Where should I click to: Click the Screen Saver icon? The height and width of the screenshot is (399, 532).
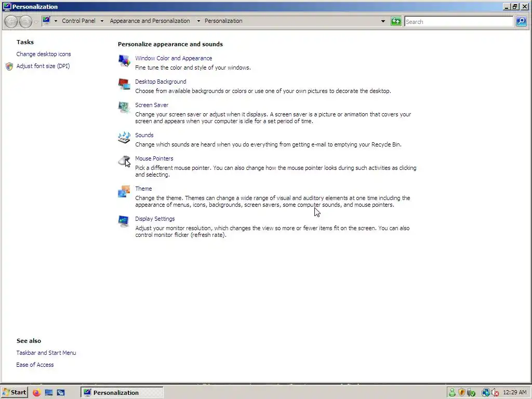124,108
